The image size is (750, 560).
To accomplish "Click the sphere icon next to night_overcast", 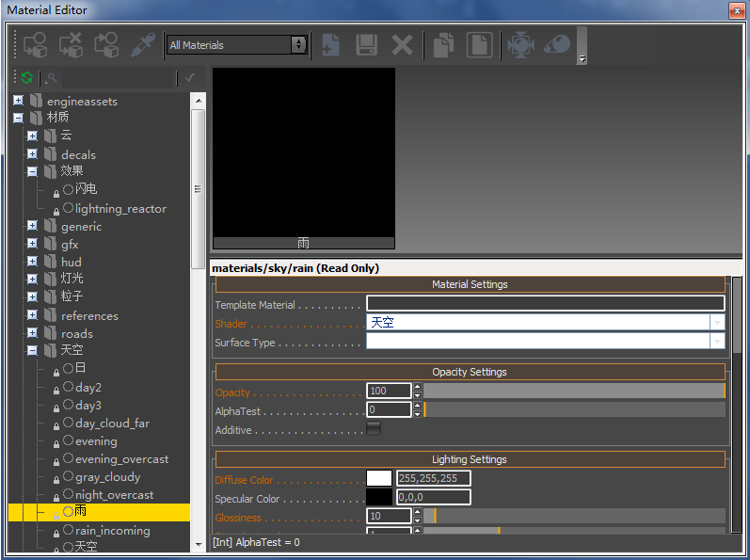I will (x=68, y=493).
